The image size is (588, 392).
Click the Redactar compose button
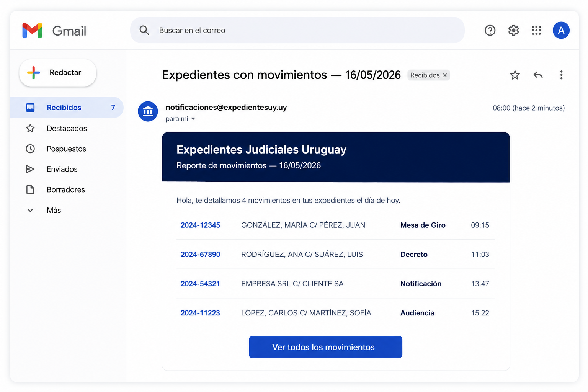pyautogui.click(x=58, y=73)
